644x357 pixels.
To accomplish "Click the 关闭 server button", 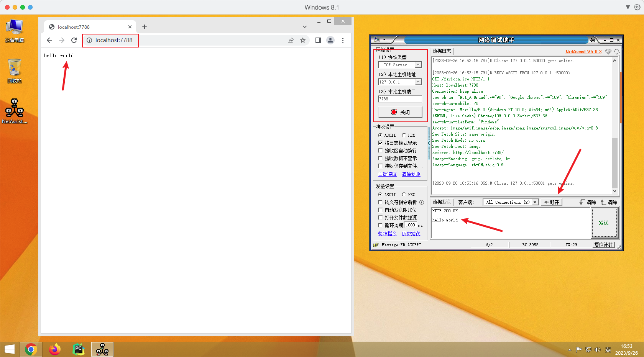I will point(400,112).
